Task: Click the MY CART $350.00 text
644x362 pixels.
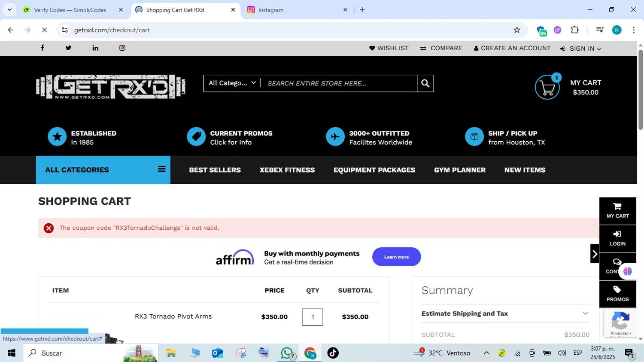Action: pyautogui.click(x=586, y=87)
